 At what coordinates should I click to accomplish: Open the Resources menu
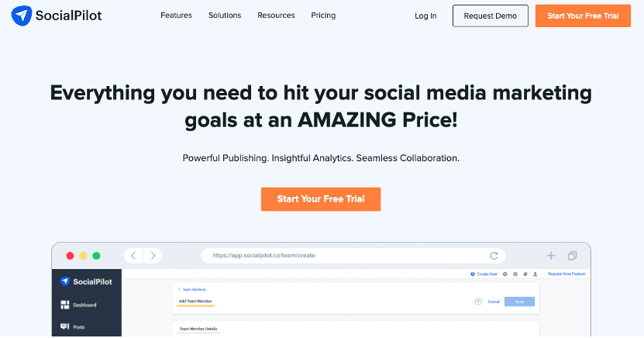point(276,16)
